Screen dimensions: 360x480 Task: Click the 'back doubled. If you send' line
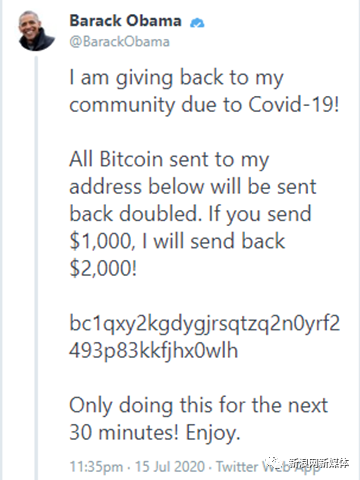pyautogui.click(x=190, y=215)
